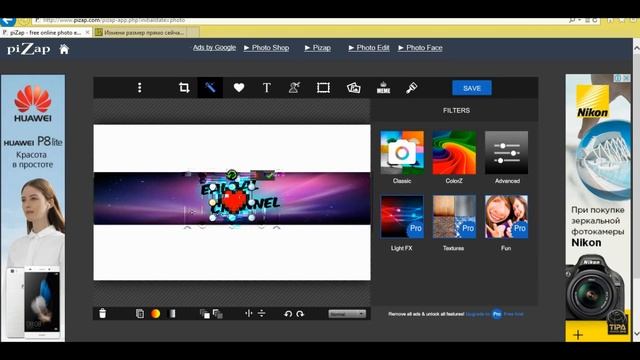The width and height of the screenshot is (640, 360).
Task: Close the piZap browser tab
Action: click(87, 32)
